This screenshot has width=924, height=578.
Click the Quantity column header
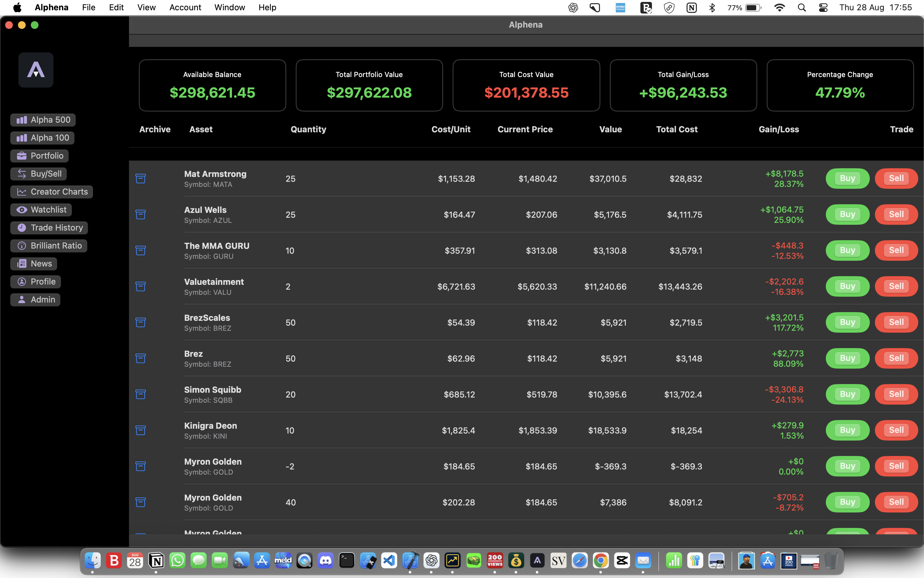pos(309,130)
